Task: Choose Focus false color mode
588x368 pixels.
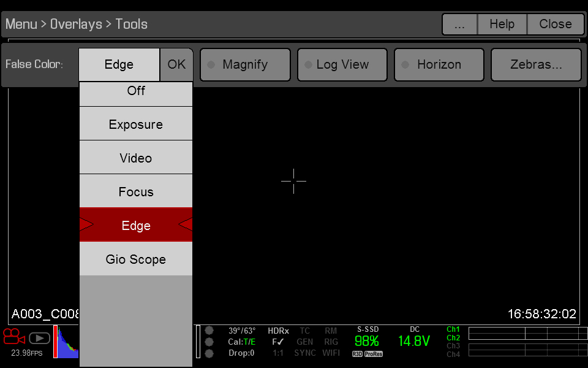Action: tap(136, 191)
